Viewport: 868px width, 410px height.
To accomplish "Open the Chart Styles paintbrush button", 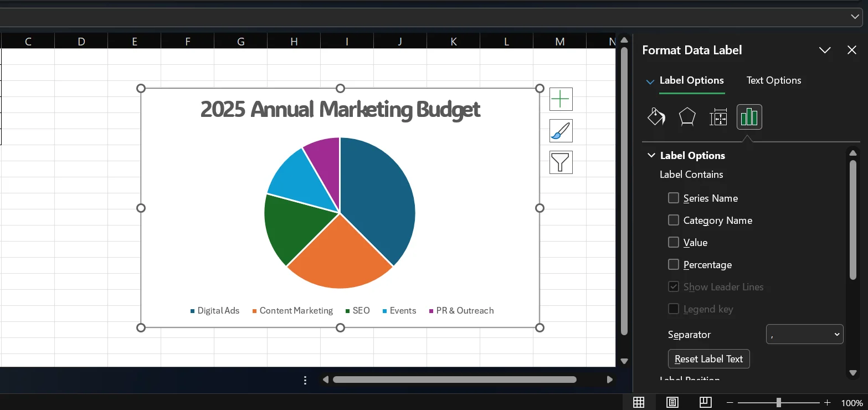I will pos(561,131).
